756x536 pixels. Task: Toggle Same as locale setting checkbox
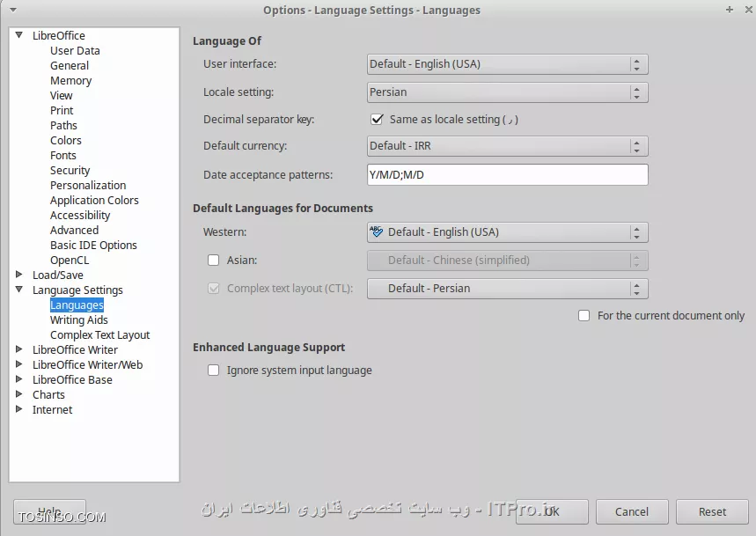(377, 119)
